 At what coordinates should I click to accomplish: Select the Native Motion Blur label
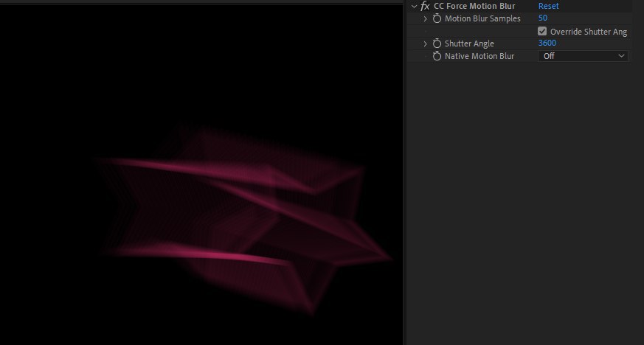[x=479, y=56]
